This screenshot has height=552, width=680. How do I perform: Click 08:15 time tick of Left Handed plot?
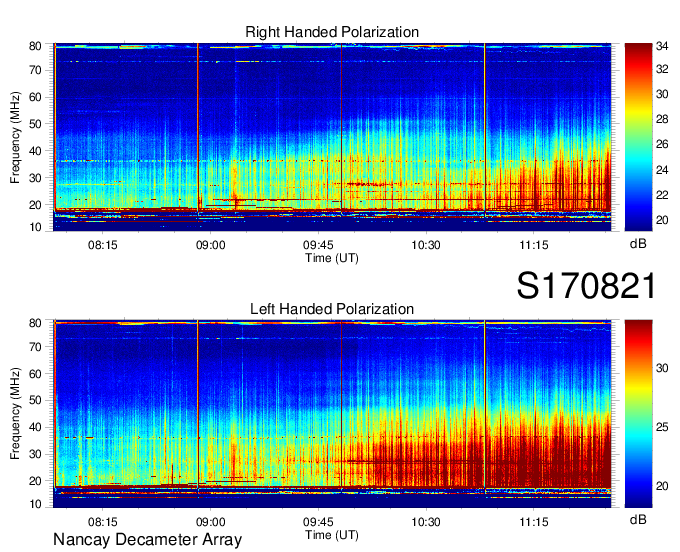coord(103,522)
